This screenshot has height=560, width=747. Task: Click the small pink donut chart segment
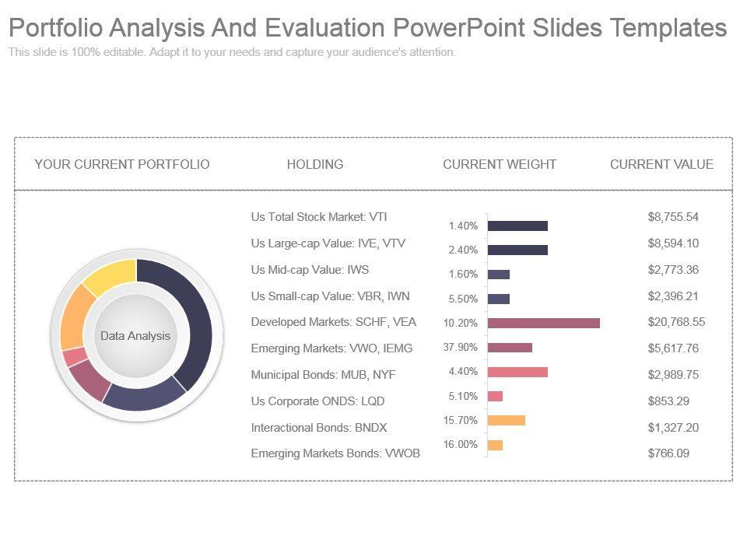pyautogui.click(x=75, y=357)
